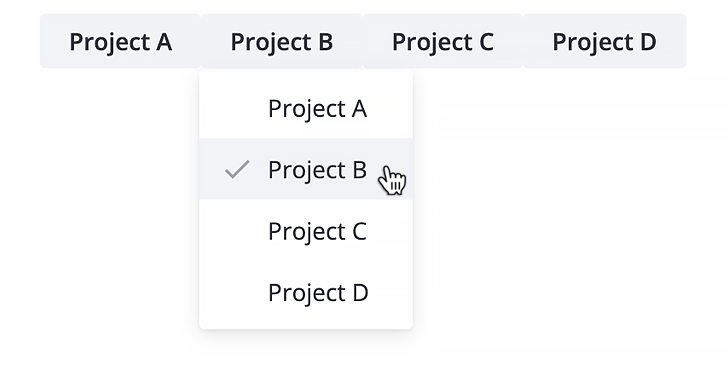Toggle the selected Project B check indicator

point(237,169)
